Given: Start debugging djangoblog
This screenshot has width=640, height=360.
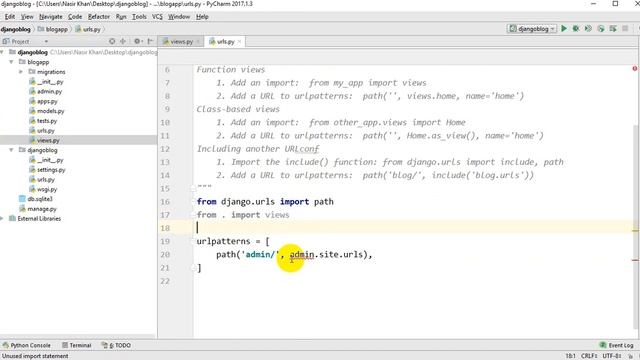Looking at the screenshot, I should pyautogui.click(x=576, y=29).
